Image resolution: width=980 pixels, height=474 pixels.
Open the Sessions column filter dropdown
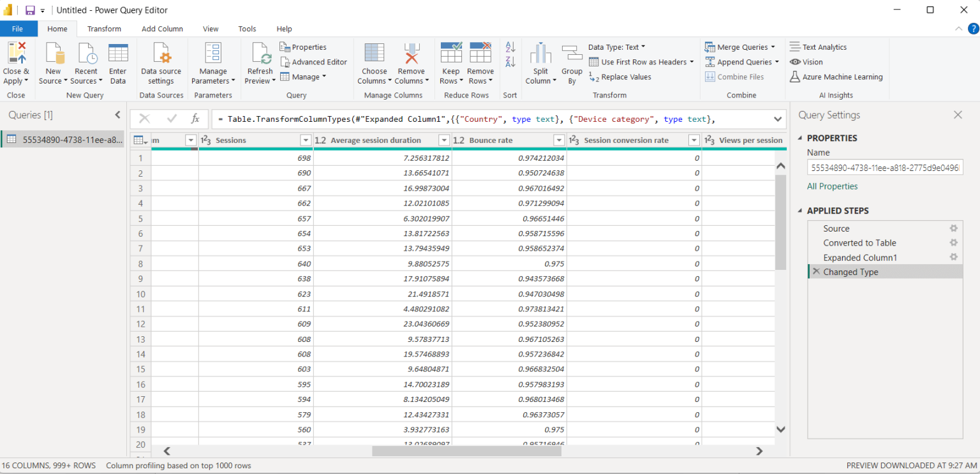click(305, 140)
